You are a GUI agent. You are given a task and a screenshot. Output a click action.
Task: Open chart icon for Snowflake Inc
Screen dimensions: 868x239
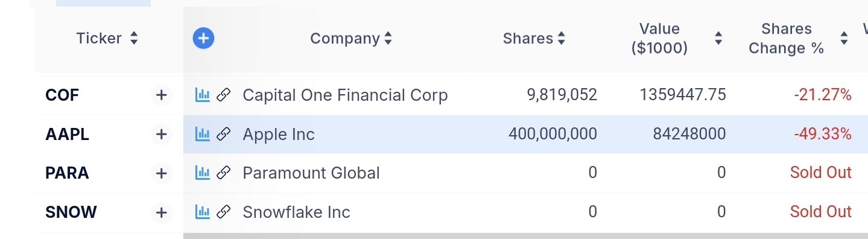[x=202, y=212]
